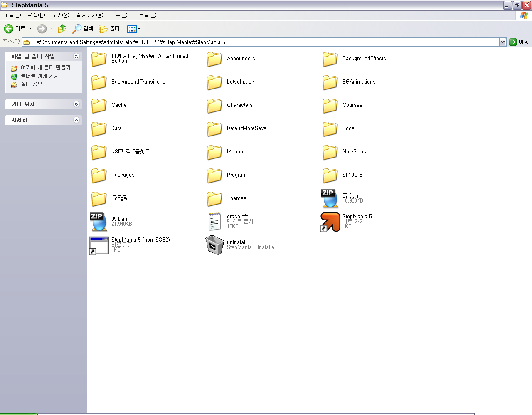Select the 07 Dan zip archive icon
The image size is (532, 415).
pyautogui.click(x=330, y=198)
